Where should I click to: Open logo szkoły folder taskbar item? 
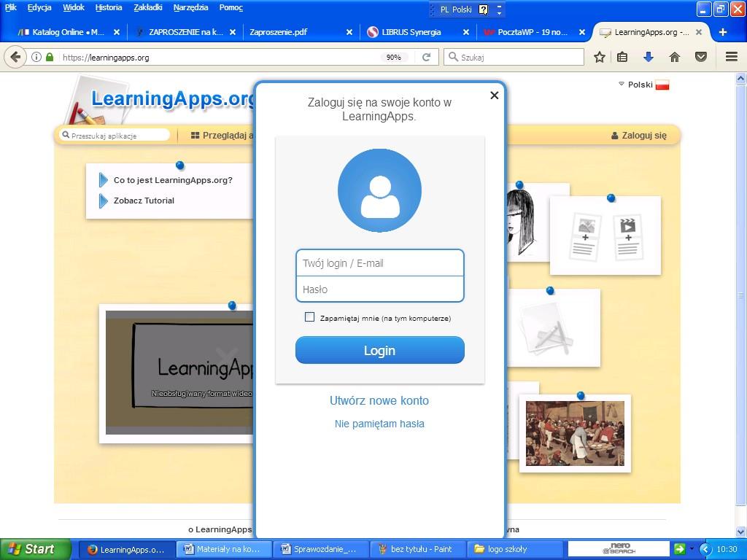tap(514, 549)
